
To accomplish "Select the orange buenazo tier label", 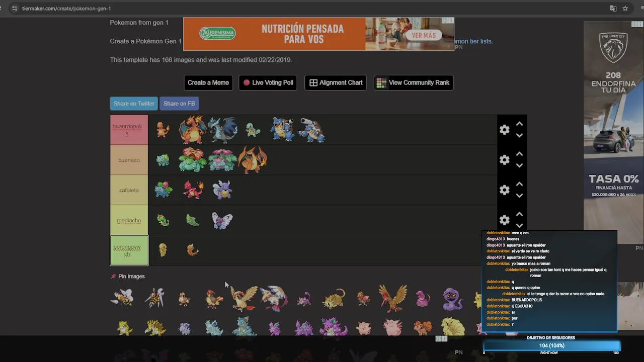I will coord(129,160).
